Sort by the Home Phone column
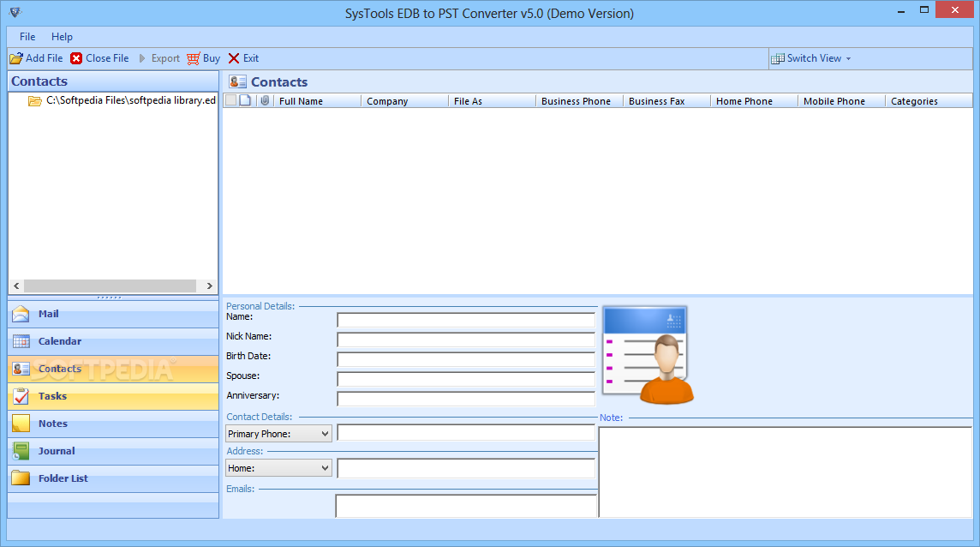Screen dimensions: 980x547 [755, 101]
